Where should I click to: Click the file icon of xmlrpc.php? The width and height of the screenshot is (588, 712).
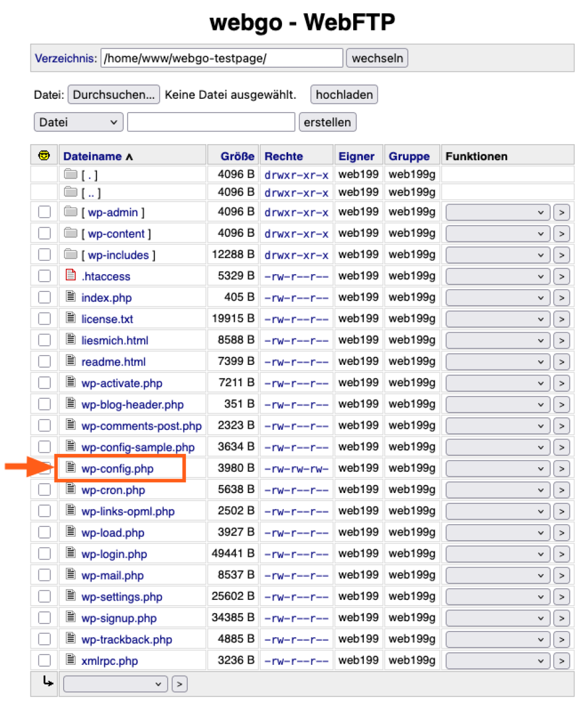pos(71,659)
